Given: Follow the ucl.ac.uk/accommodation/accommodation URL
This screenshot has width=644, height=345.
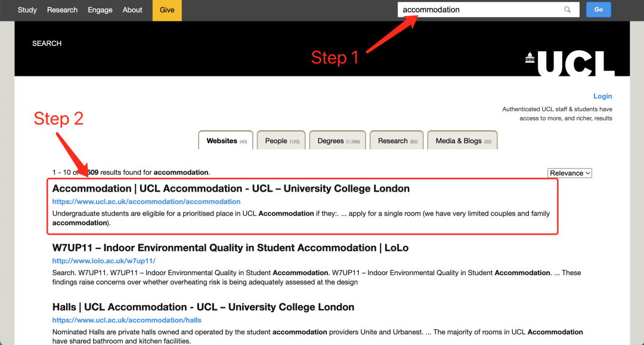Looking at the screenshot, I should pos(146,202).
